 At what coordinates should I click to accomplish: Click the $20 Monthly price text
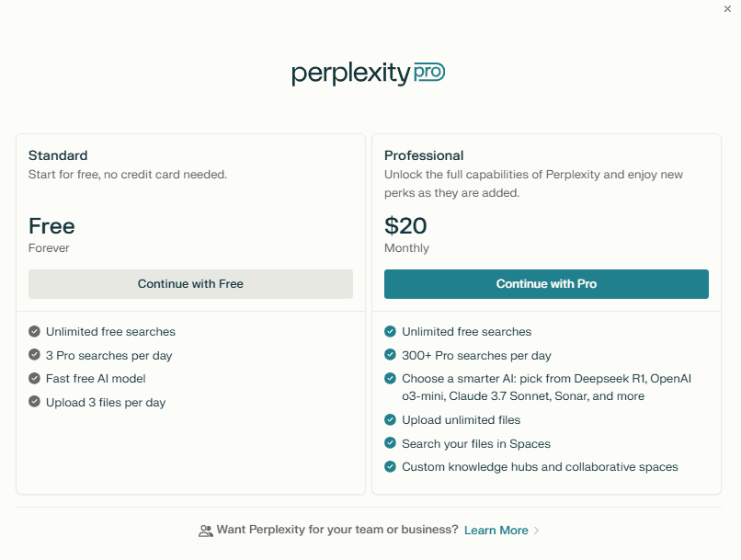(406, 227)
